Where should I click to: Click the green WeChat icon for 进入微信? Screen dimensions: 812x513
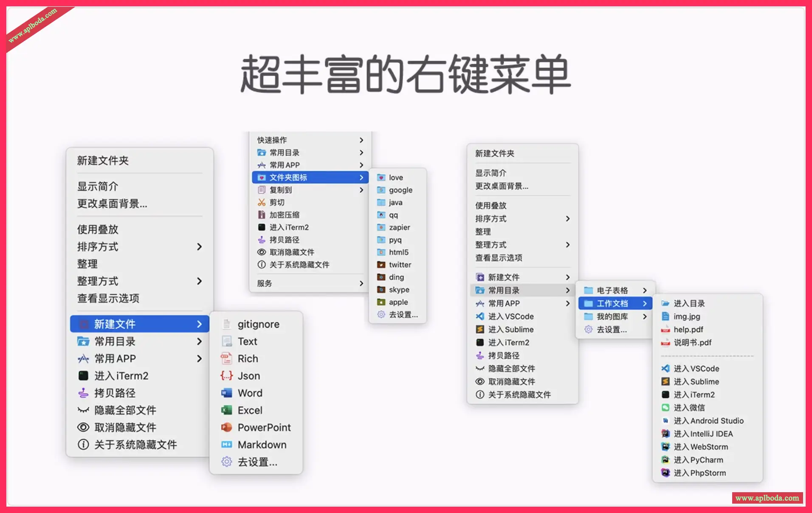tap(665, 408)
